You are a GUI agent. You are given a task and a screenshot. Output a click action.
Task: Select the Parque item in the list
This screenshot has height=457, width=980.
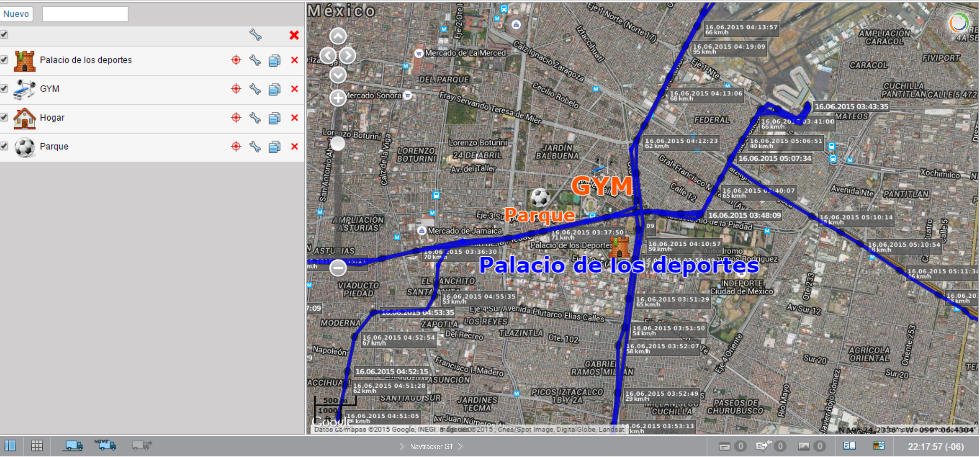pyautogui.click(x=54, y=147)
